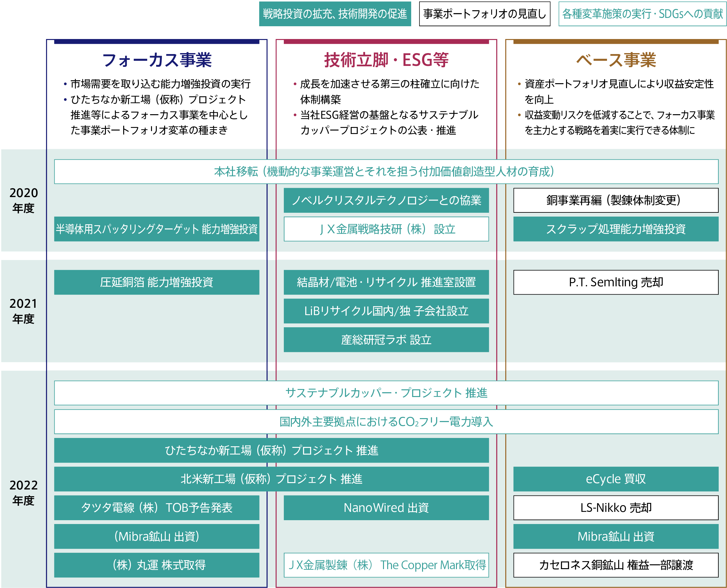This screenshot has height=588, width=727.
Task: Click サステナブルカッパー・プロジェクト 推進 box
Action: point(386,393)
